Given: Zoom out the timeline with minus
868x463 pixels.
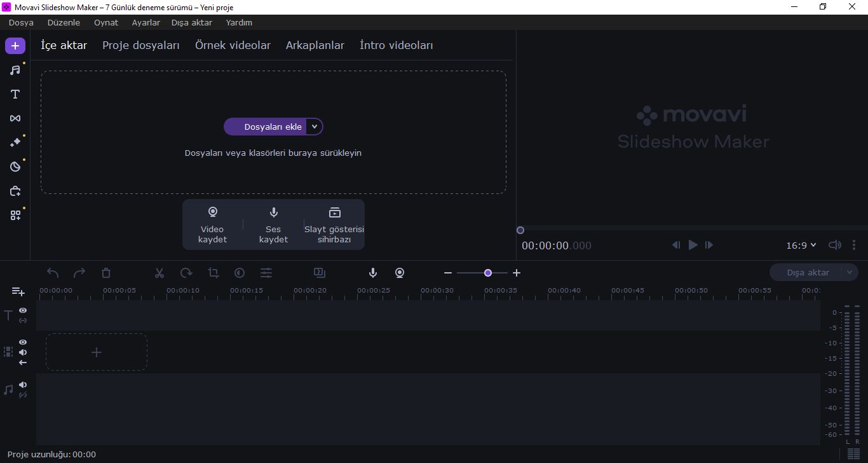Looking at the screenshot, I should point(448,273).
